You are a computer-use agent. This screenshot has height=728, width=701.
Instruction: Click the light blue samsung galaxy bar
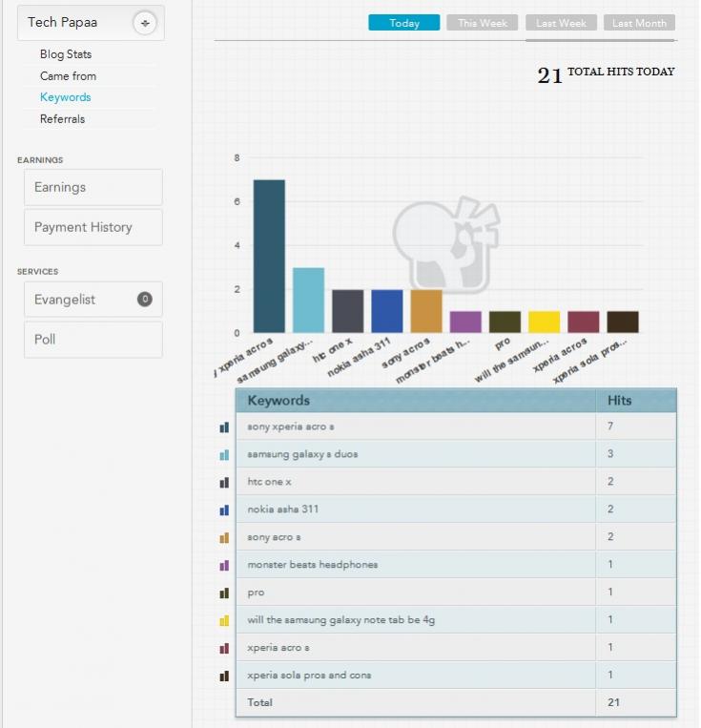[x=308, y=300]
